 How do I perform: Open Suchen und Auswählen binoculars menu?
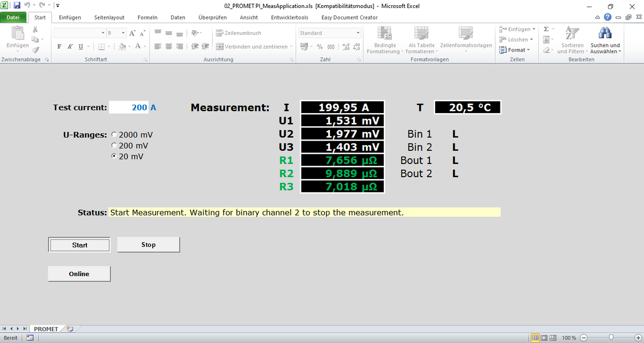pyautogui.click(x=605, y=40)
